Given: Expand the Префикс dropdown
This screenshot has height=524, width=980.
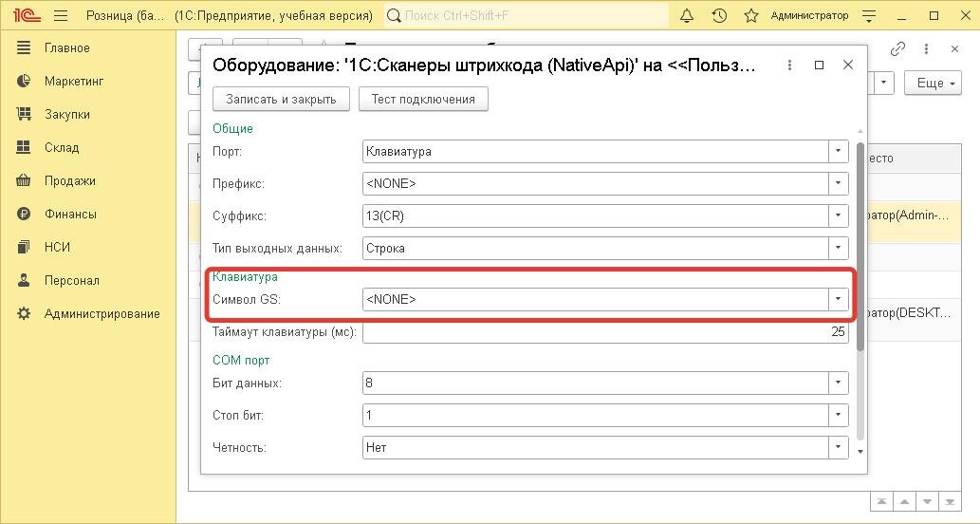Looking at the screenshot, I should pos(838,183).
